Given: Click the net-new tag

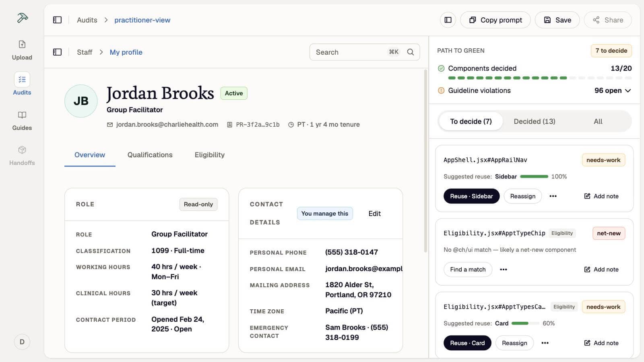Looking at the screenshot, I should 609,233.
